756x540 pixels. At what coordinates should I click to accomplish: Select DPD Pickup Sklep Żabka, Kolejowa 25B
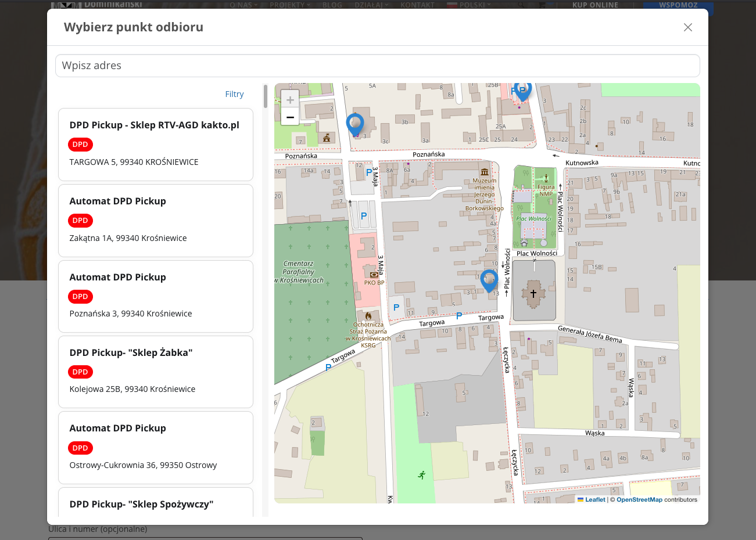(x=156, y=372)
